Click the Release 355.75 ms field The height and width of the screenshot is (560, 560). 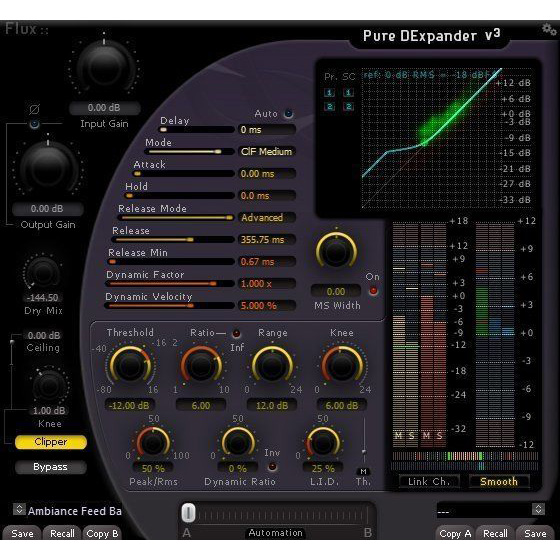266,239
